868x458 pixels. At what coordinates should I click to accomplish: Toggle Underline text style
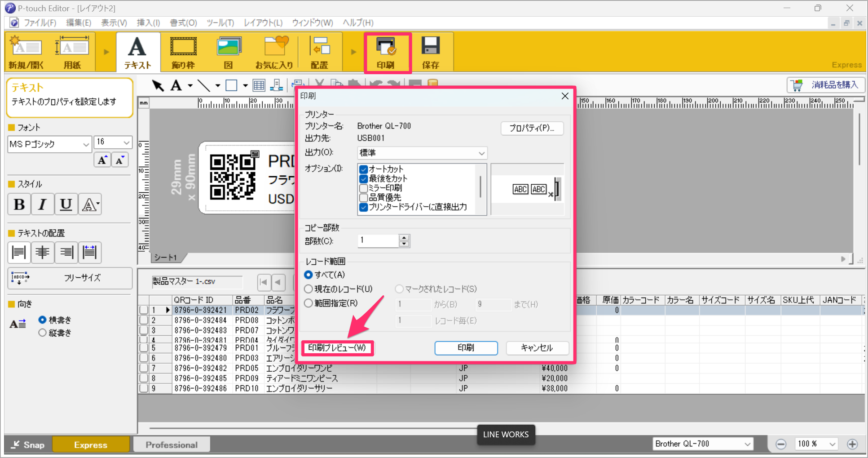click(66, 205)
